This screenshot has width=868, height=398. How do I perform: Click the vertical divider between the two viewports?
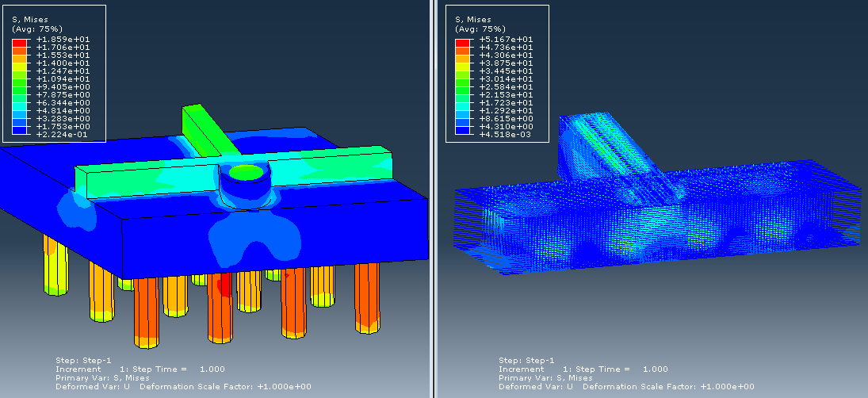[432, 198]
